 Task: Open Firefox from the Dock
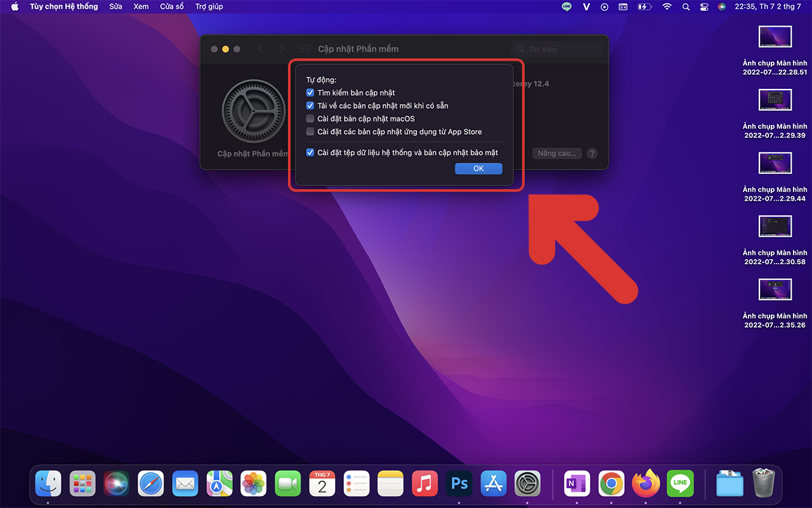click(646, 484)
